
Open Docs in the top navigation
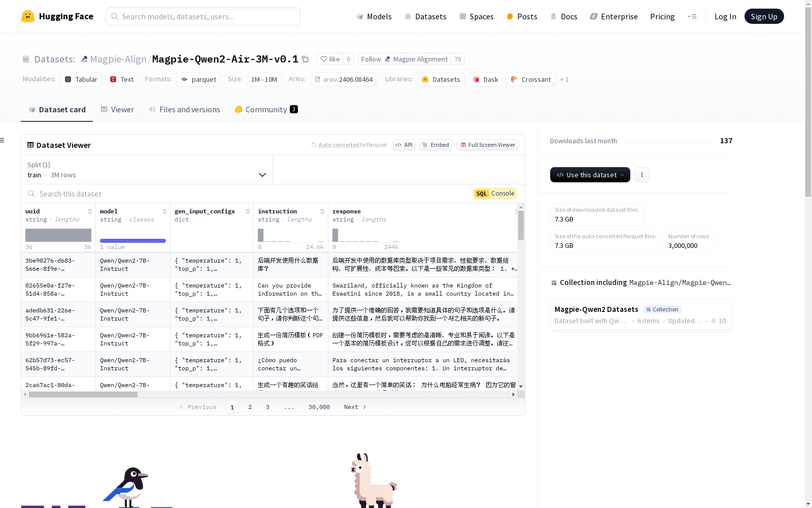coord(564,16)
